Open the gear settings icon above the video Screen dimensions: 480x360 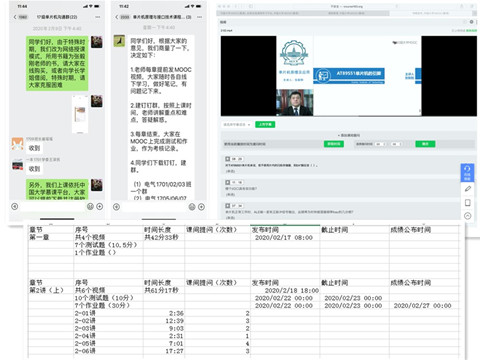[471, 22]
